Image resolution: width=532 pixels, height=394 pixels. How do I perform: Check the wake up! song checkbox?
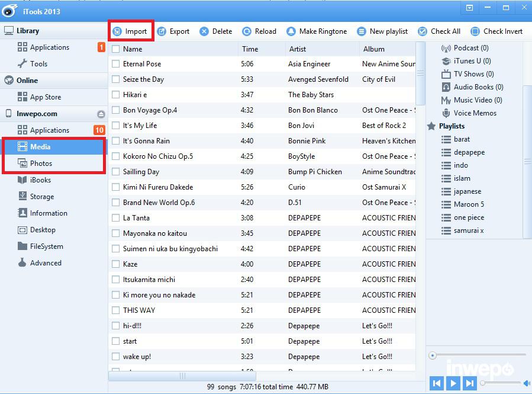116,356
